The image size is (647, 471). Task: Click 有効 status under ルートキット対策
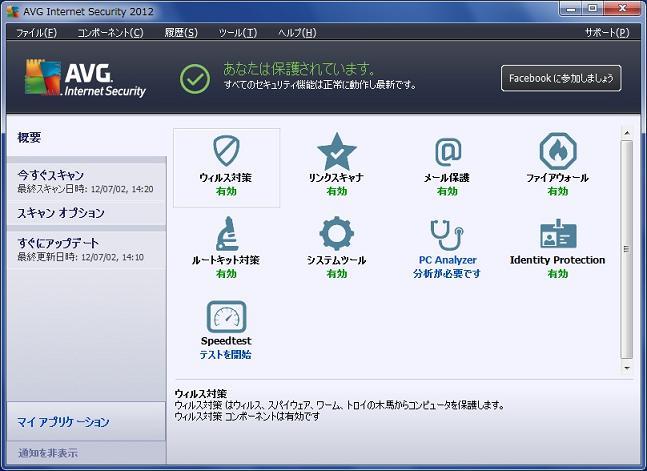[226, 273]
